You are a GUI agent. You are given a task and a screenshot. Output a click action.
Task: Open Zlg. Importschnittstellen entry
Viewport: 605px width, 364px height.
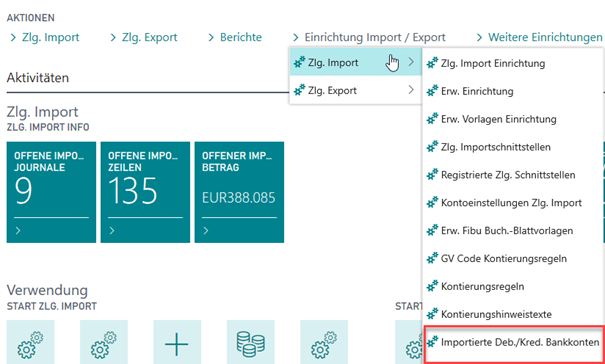pyautogui.click(x=513, y=147)
